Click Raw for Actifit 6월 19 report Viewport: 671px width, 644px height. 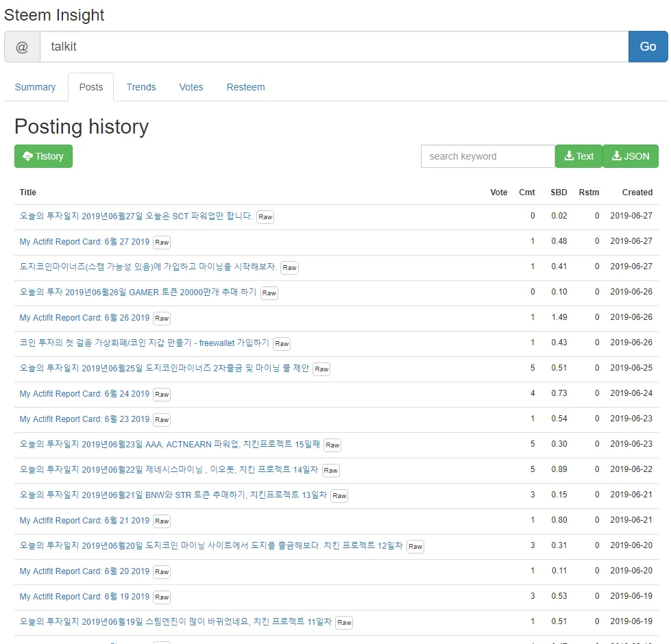(162, 597)
